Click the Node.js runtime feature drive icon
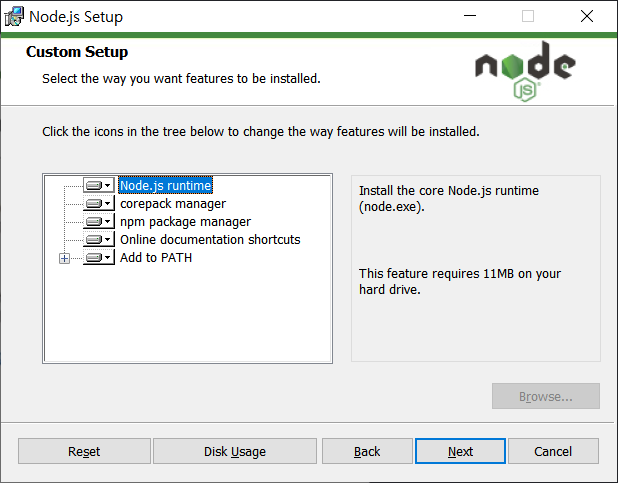 (94, 185)
